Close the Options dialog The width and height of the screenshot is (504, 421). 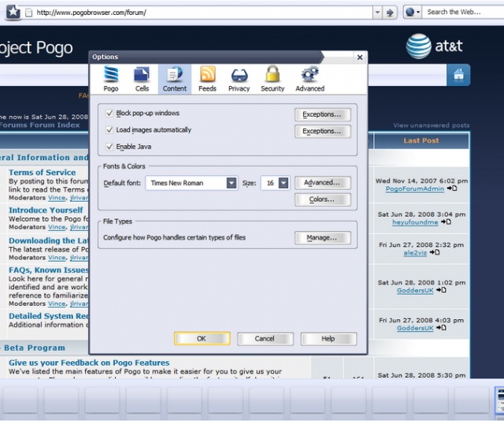360,58
